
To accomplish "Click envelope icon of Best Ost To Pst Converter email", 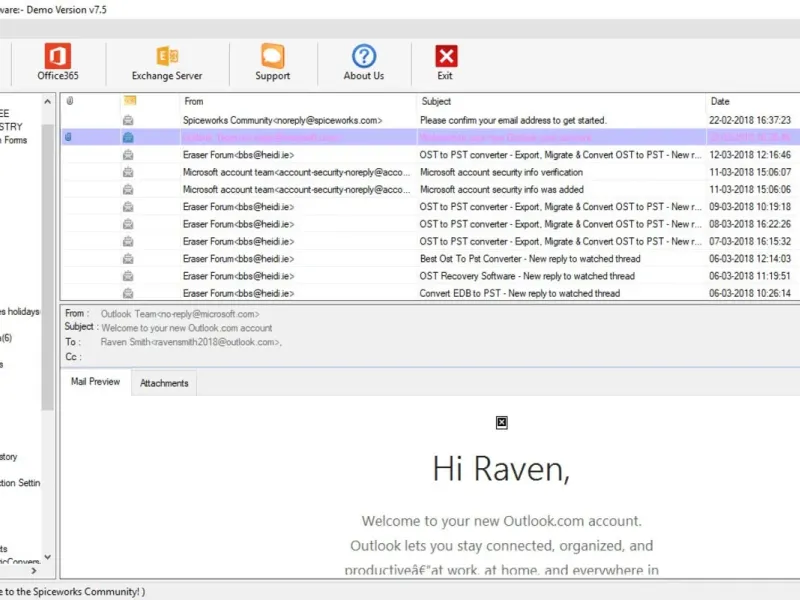I will 128,259.
